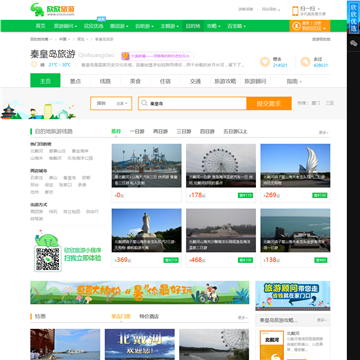Open 目的地 in green navigation bar
Viewport: 360px width, 360px height.
pos(193,26)
